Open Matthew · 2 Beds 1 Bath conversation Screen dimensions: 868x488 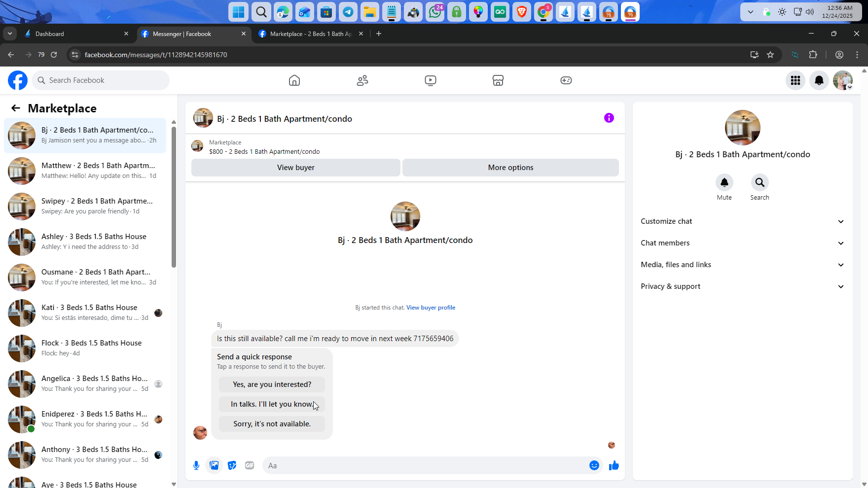85,171
